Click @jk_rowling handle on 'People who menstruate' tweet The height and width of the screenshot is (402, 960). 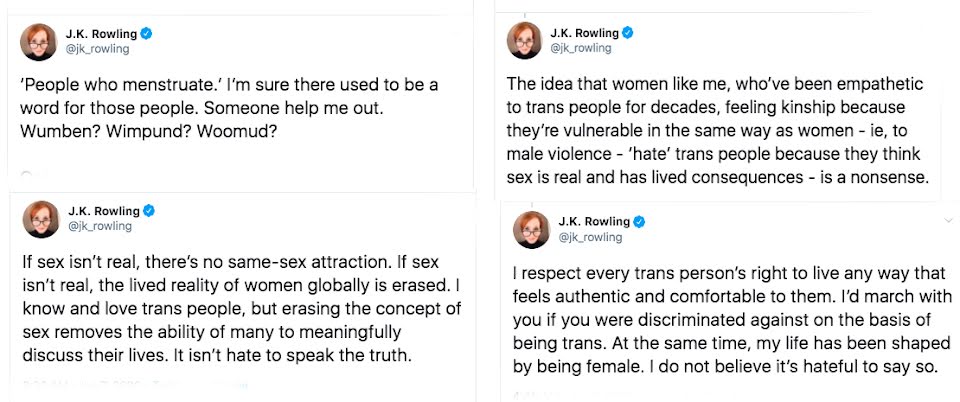pos(97,50)
